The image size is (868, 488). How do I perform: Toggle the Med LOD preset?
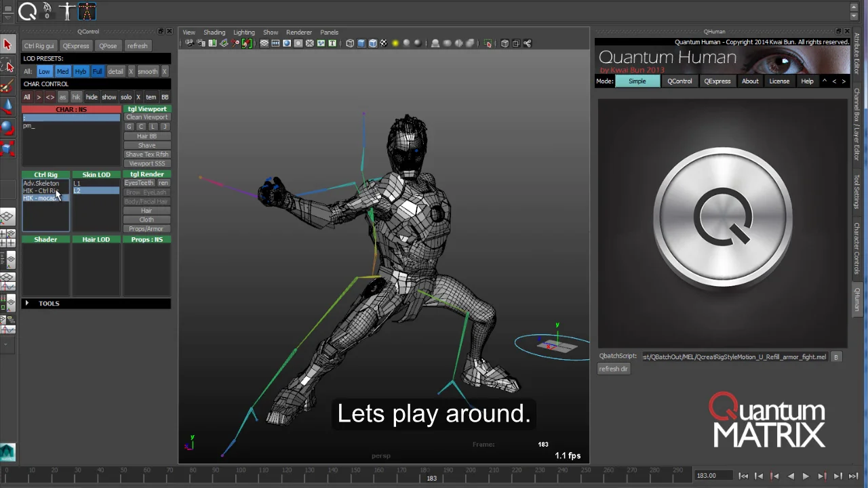point(62,72)
